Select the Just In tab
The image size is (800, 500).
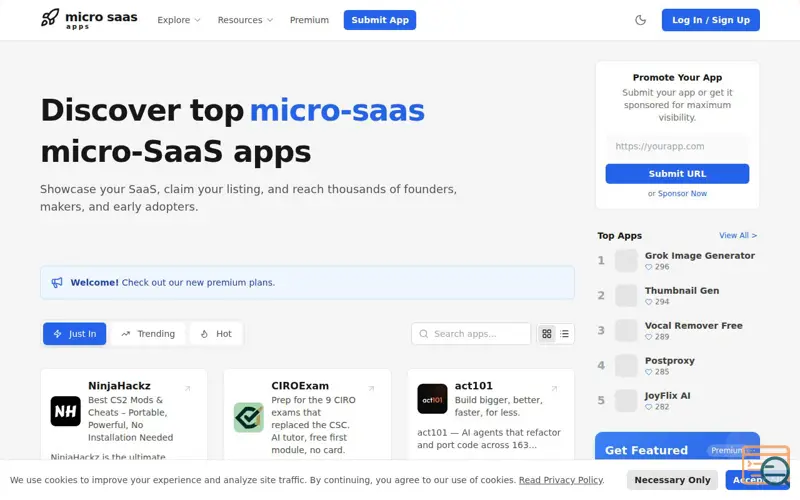click(74, 334)
